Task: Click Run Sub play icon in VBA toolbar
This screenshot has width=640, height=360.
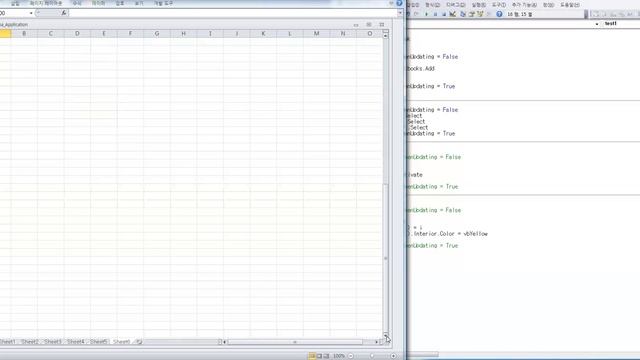Action: [427, 14]
